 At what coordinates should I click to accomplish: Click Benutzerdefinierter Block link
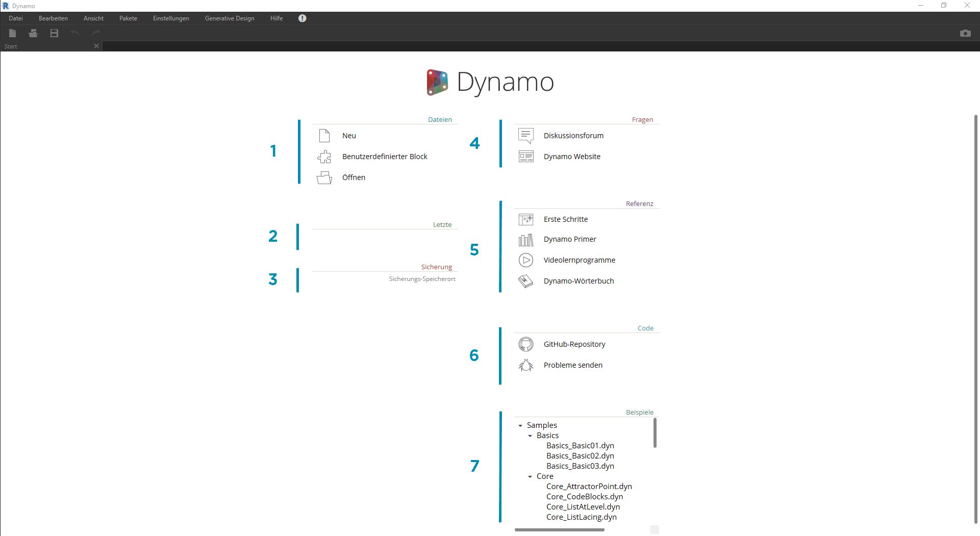pos(385,157)
